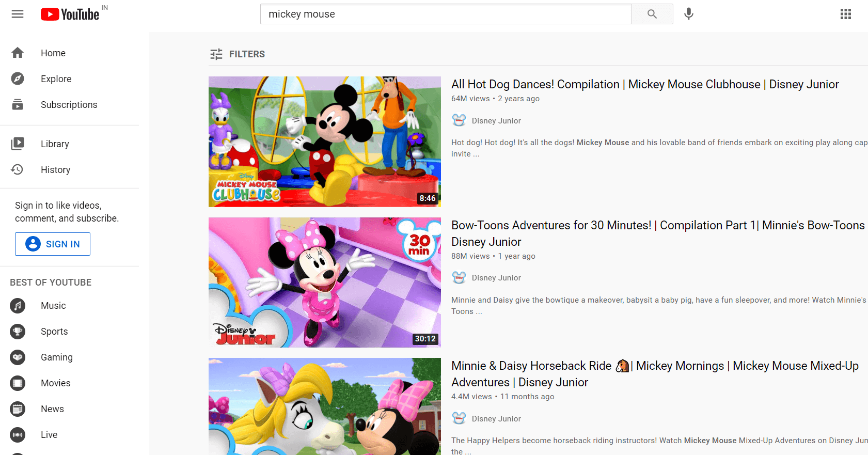
Task: Click Disney Junior avatar under Hot Dog Dances
Action: [x=459, y=120]
